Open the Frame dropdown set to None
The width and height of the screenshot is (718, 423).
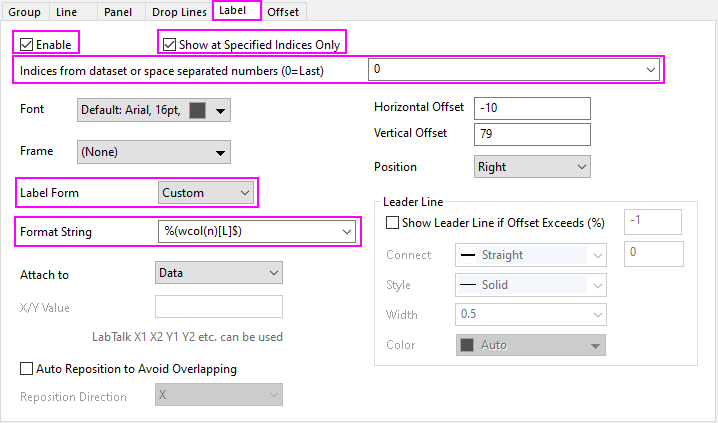click(x=219, y=152)
